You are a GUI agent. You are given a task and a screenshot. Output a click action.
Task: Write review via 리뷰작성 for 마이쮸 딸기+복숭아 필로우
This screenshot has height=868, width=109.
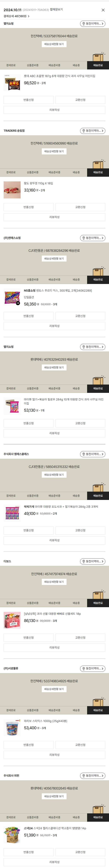pos(55,433)
